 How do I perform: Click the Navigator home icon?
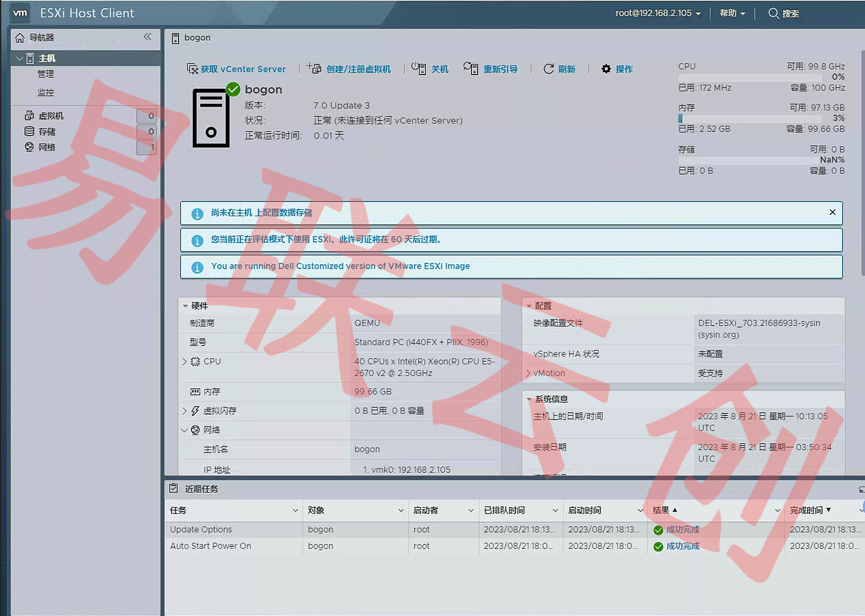click(20, 38)
